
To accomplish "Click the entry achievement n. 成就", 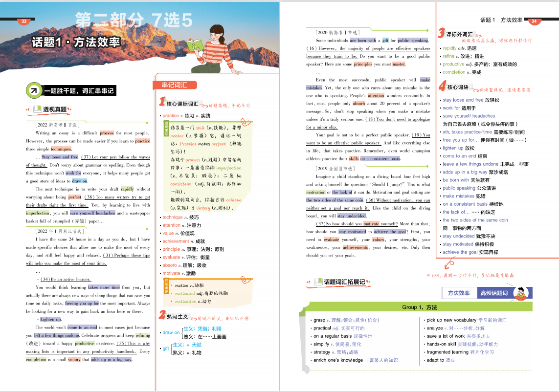I will (183, 241).
